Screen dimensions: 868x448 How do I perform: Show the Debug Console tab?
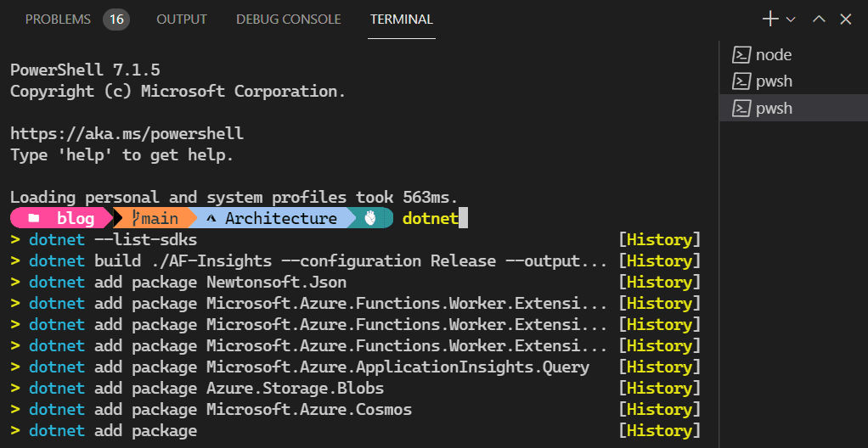[x=288, y=20]
